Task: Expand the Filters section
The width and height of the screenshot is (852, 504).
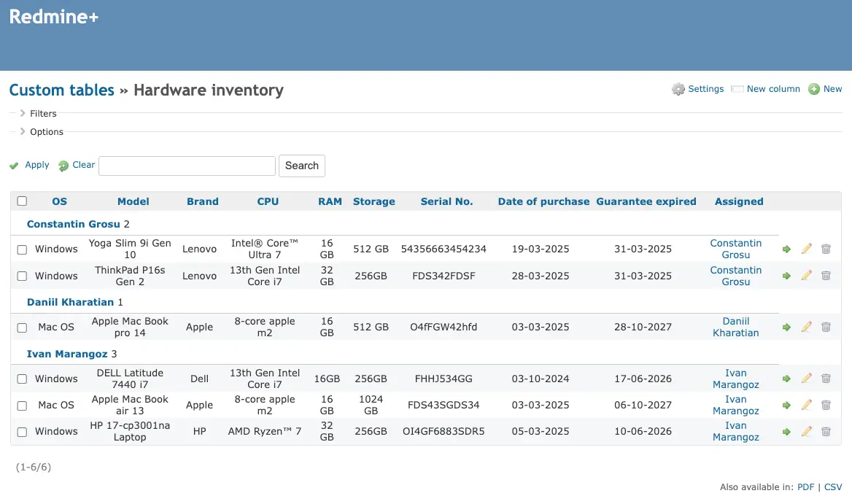Action: pos(44,113)
